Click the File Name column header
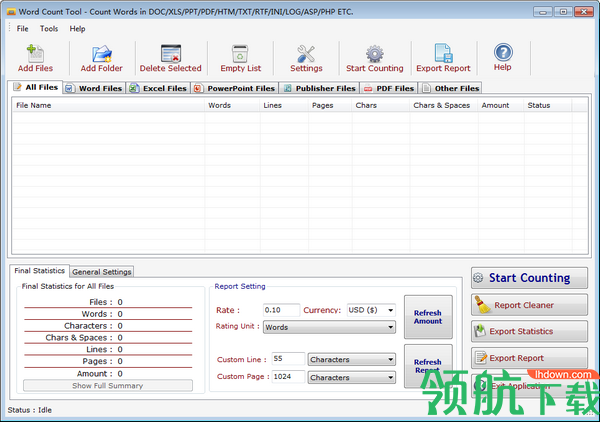 pyautogui.click(x=109, y=105)
